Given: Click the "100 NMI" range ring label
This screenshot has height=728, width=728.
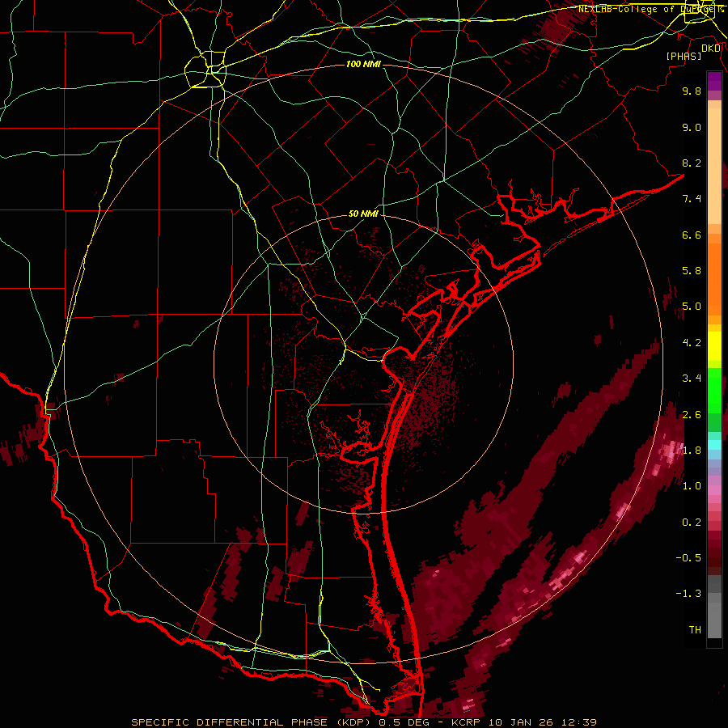Looking at the screenshot, I should (363, 64).
